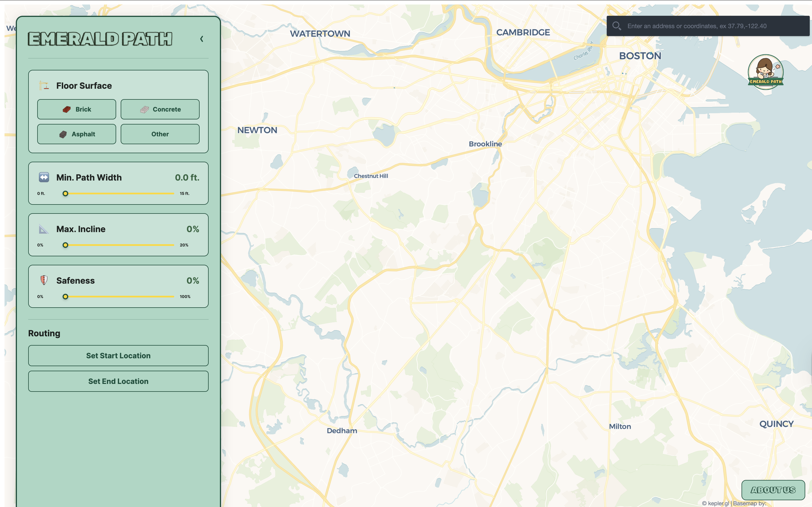
Task: Toggle the Other floor surface option
Action: pyautogui.click(x=160, y=134)
